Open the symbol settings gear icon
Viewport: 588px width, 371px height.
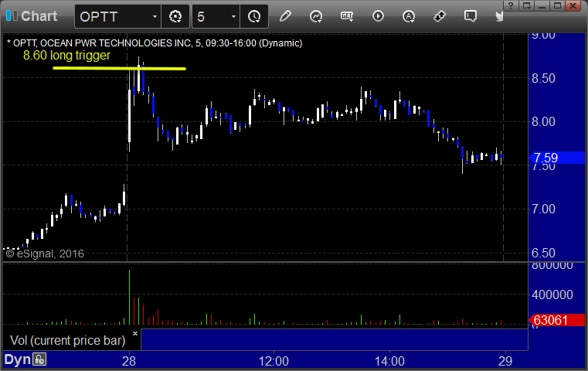click(x=175, y=16)
